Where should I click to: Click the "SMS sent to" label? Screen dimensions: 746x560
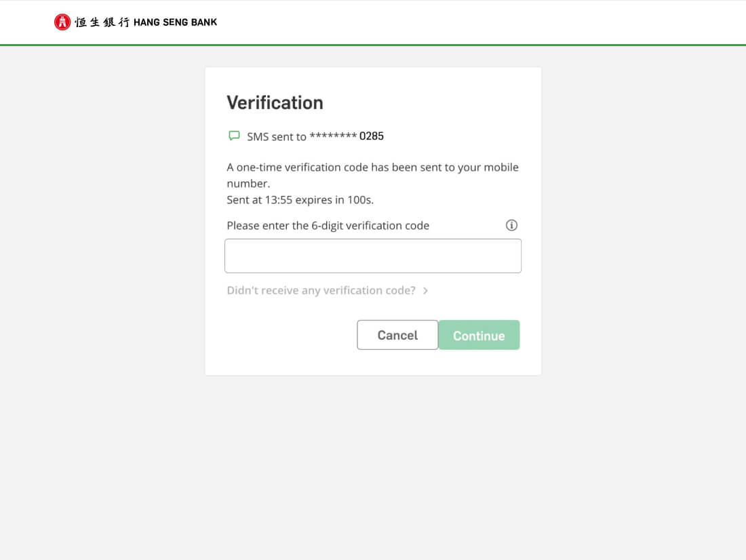[277, 136]
